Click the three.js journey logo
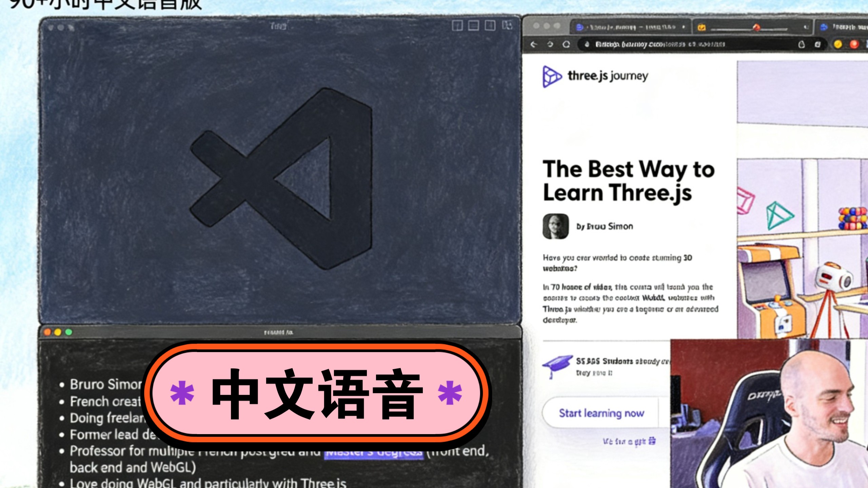This screenshot has height=488, width=868. click(x=595, y=76)
